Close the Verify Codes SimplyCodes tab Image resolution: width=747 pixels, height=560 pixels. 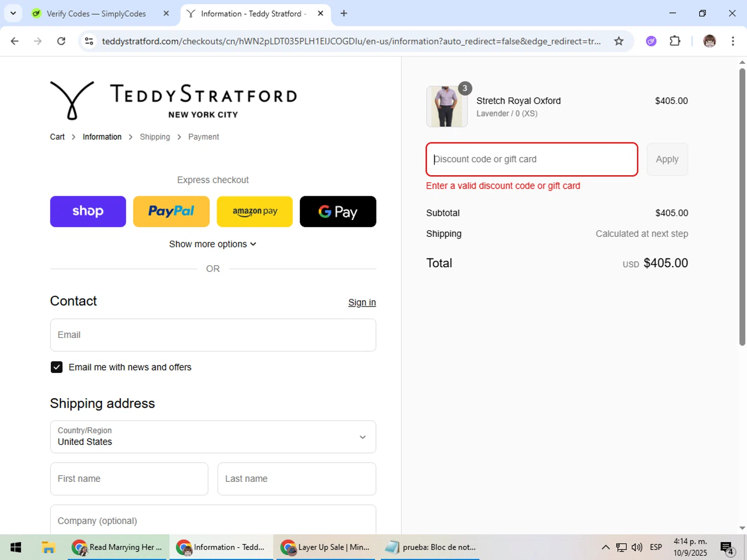coord(166,13)
